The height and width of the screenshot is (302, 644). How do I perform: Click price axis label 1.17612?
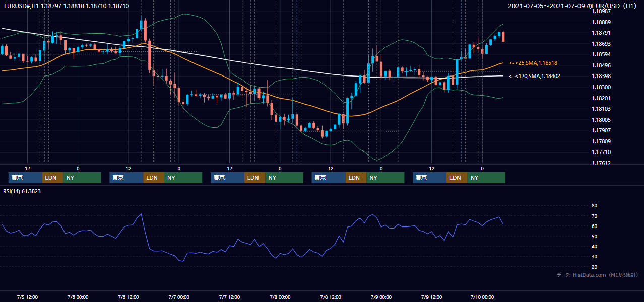click(x=601, y=163)
